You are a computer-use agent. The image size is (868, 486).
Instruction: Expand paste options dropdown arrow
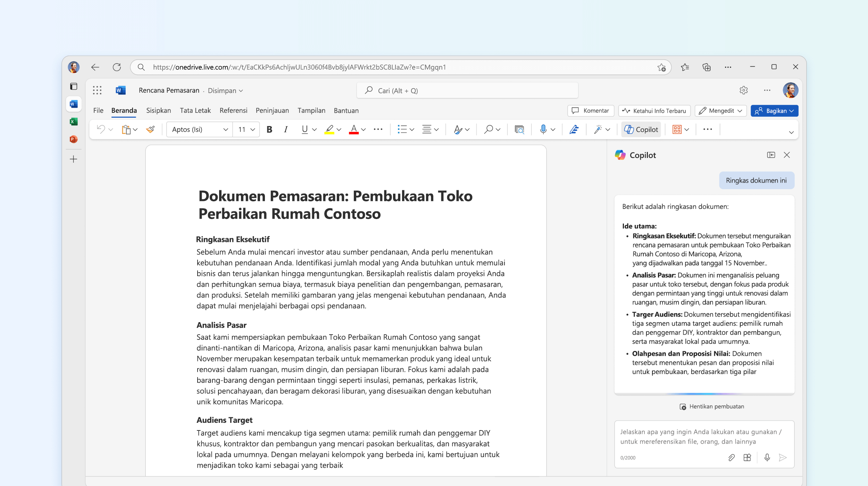[x=135, y=129]
